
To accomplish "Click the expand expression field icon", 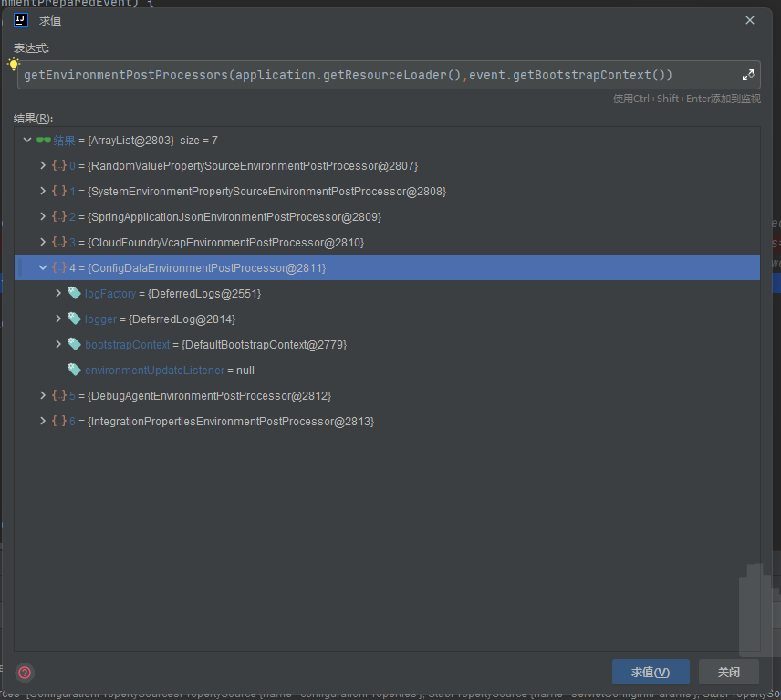I will point(747,75).
